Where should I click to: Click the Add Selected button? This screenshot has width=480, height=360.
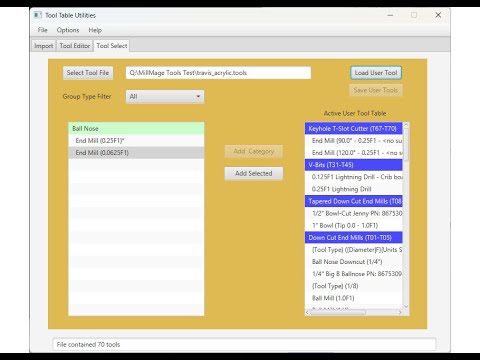click(x=254, y=173)
